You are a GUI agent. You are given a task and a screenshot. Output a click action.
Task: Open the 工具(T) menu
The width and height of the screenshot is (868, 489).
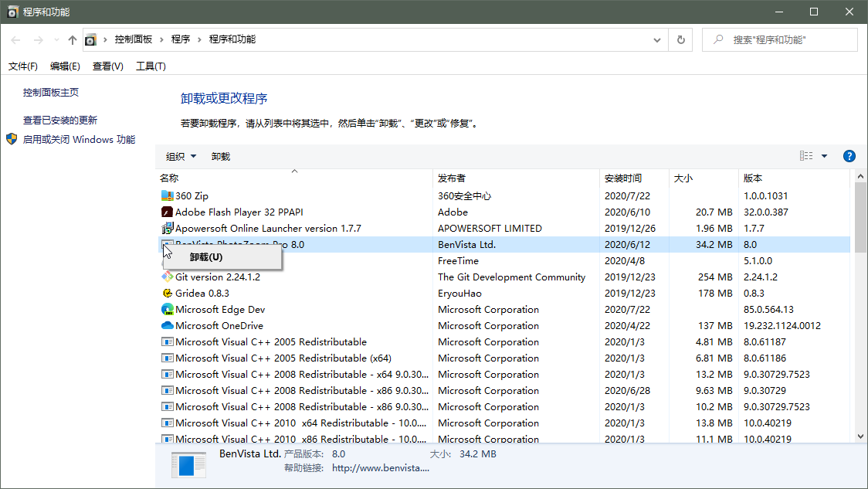[x=151, y=66]
